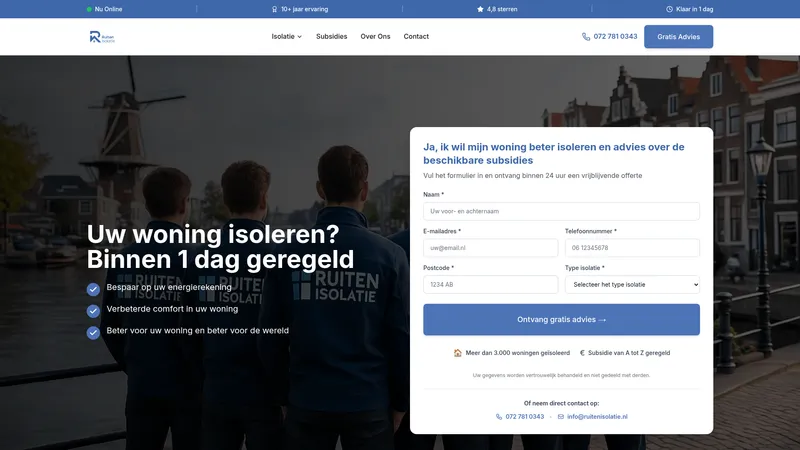Screen dimensions: 800x450
Task: Focus the E-mailadres input field
Action: coord(490,248)
